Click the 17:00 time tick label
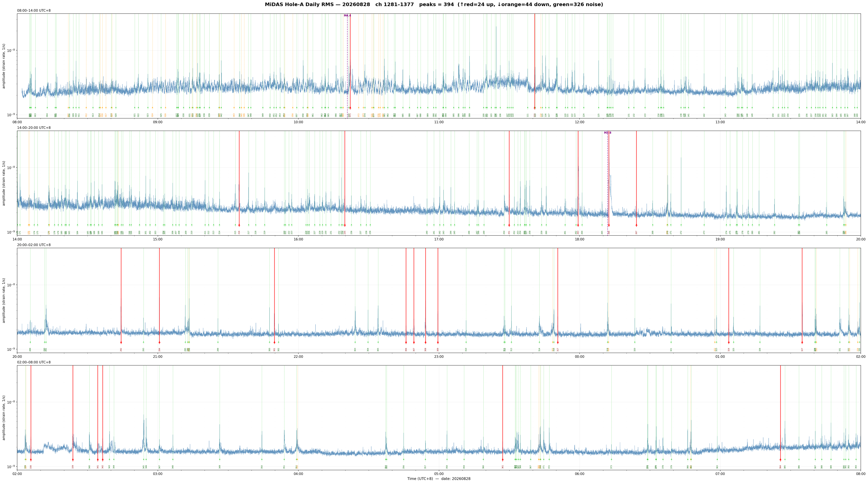Viewport: 868px width, 483px height. [439, 239]
